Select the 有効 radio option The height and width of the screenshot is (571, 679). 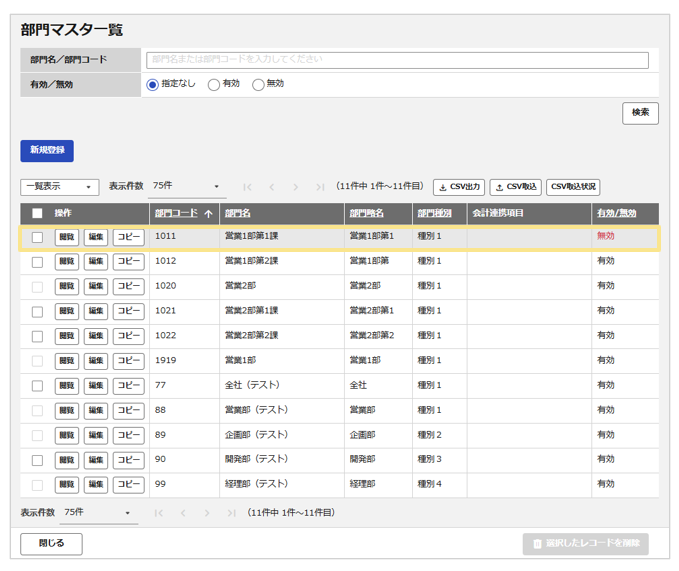coord(213,84)
